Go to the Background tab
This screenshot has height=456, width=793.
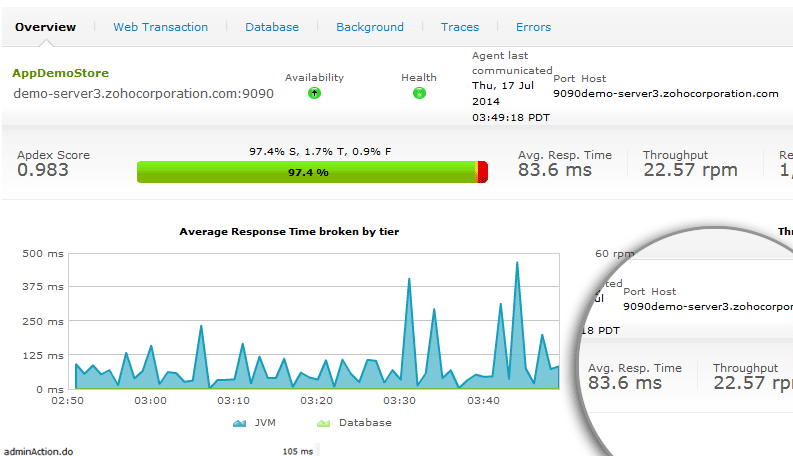tap(370, 27)
